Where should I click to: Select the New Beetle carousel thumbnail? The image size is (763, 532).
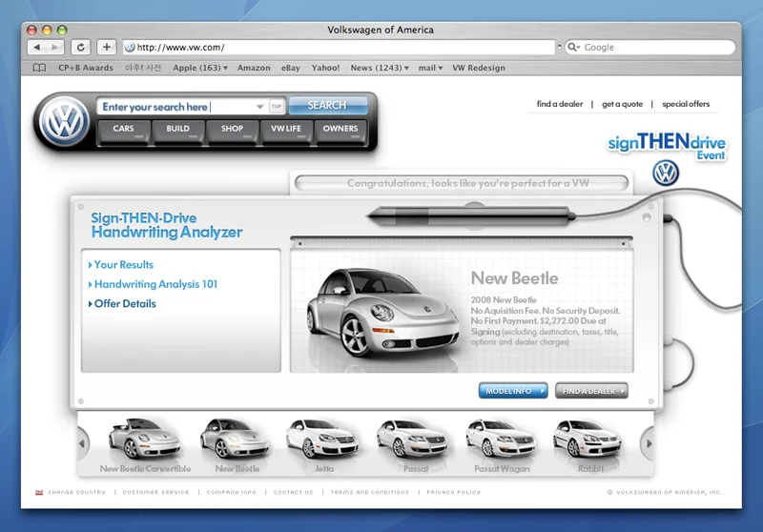pos(237,444)
